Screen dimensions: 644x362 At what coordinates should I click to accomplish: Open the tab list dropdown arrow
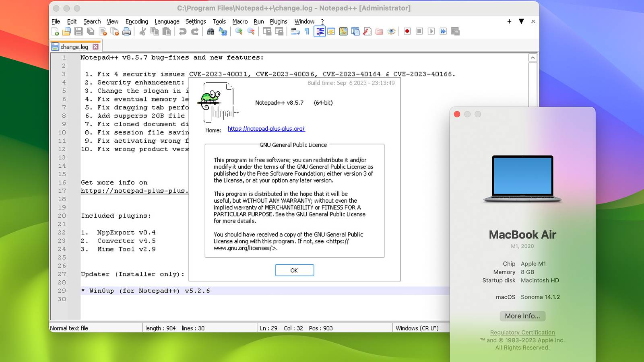point(521,21)
